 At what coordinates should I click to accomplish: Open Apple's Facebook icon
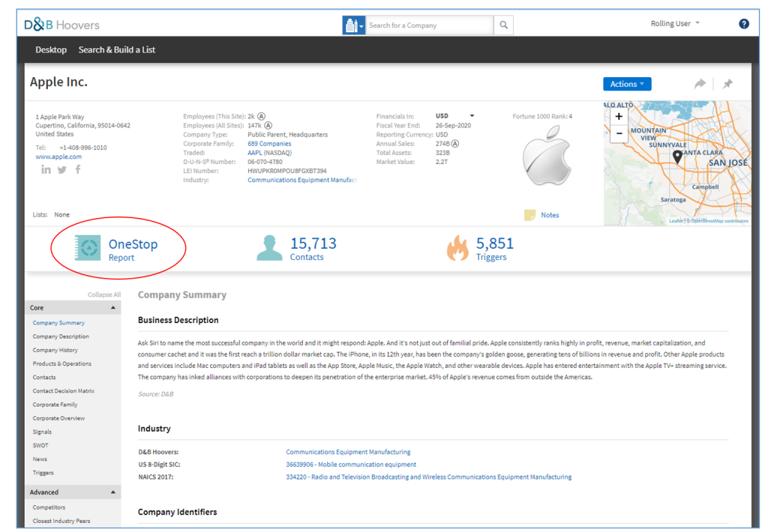point(78,169)
